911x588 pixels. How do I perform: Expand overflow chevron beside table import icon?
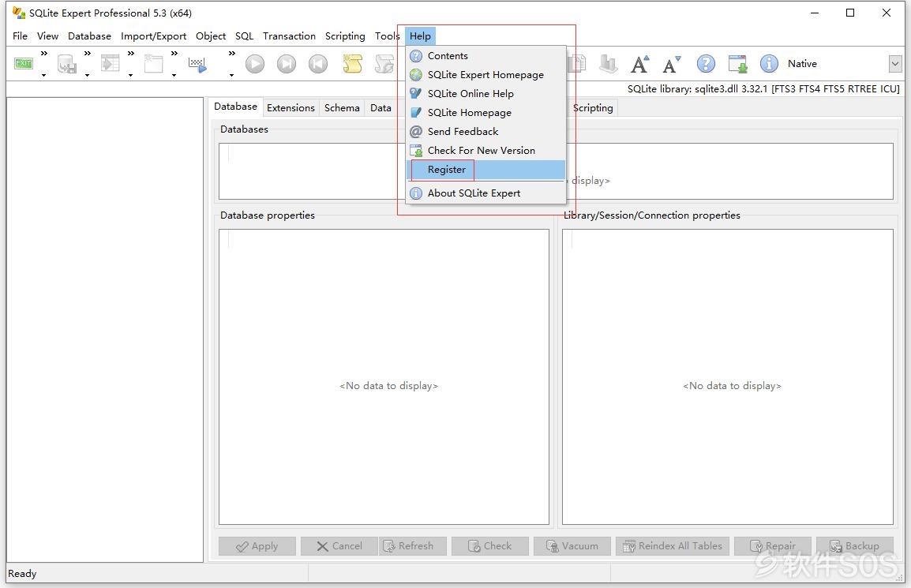coord(131,54)
